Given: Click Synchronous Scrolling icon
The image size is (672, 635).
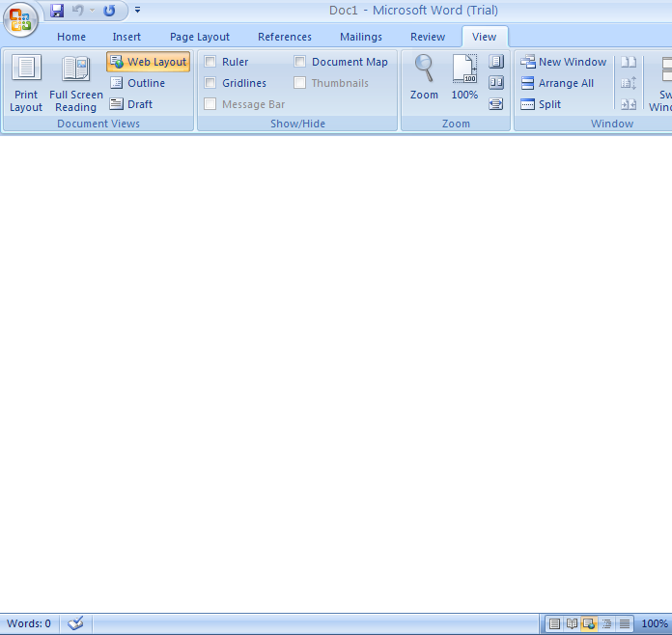Looking at the screenshot, I should [629, 83].
